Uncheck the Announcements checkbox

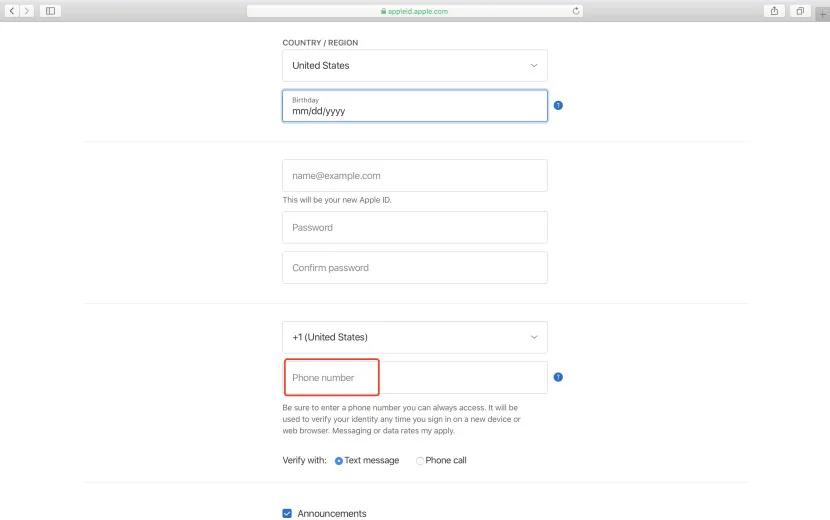coord(288,514)
